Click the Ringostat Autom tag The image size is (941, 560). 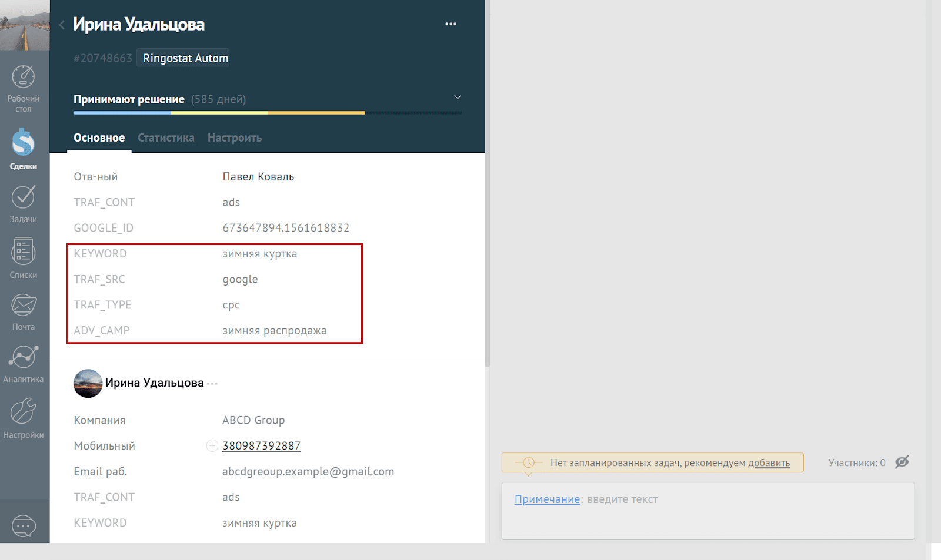185,58
